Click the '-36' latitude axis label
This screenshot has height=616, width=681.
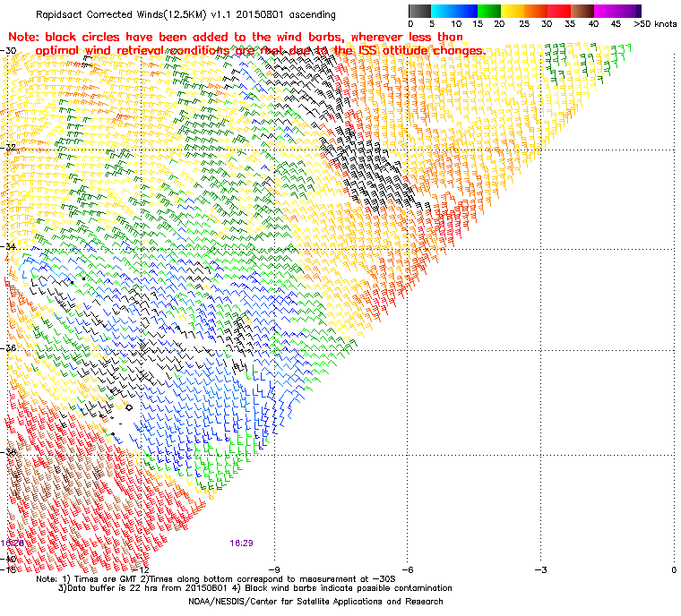coord(8,348)
